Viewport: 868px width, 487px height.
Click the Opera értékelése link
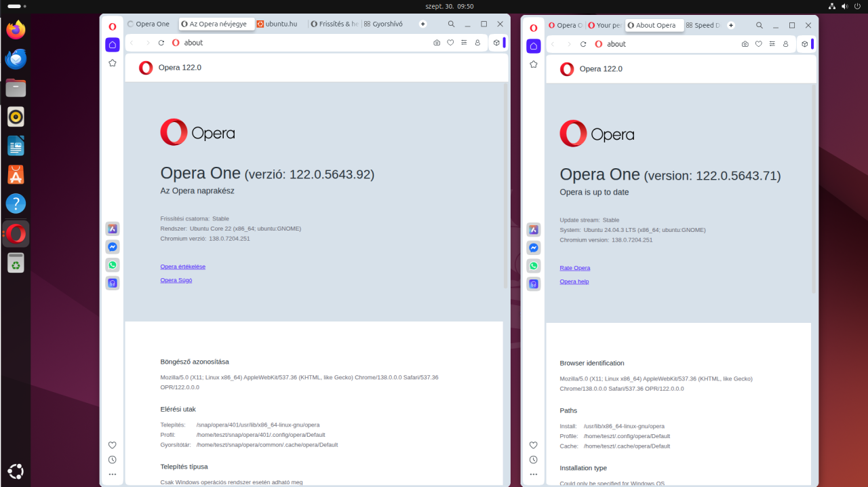pyautogui.click(x=182, y=267)
